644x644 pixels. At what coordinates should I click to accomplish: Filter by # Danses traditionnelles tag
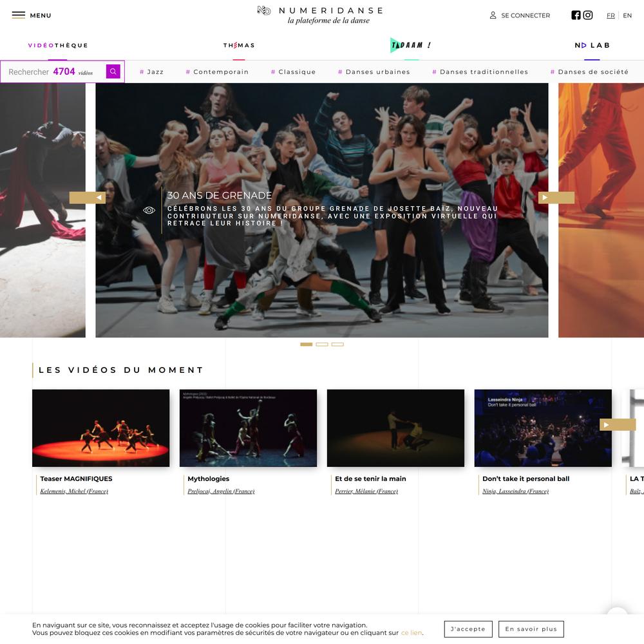pyautogui.click(x=480, y=72)
